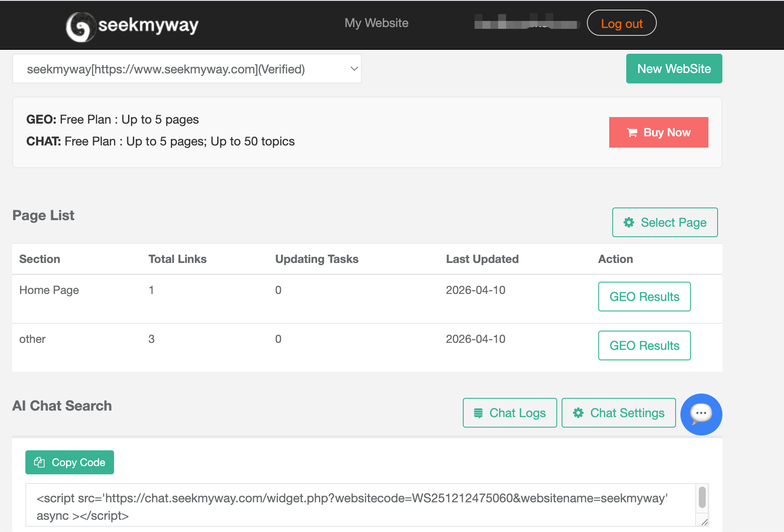This screenshot has width=784, height=532.
Task: Click the gear icon in Chat Settings
Action: coord(578,413)
